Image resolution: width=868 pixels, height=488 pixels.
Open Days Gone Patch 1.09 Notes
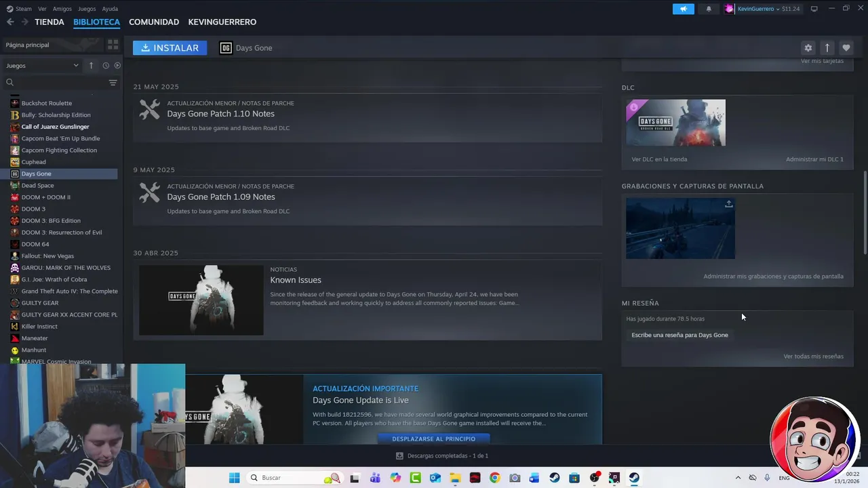pyautogui.click(x=220, y=197)
